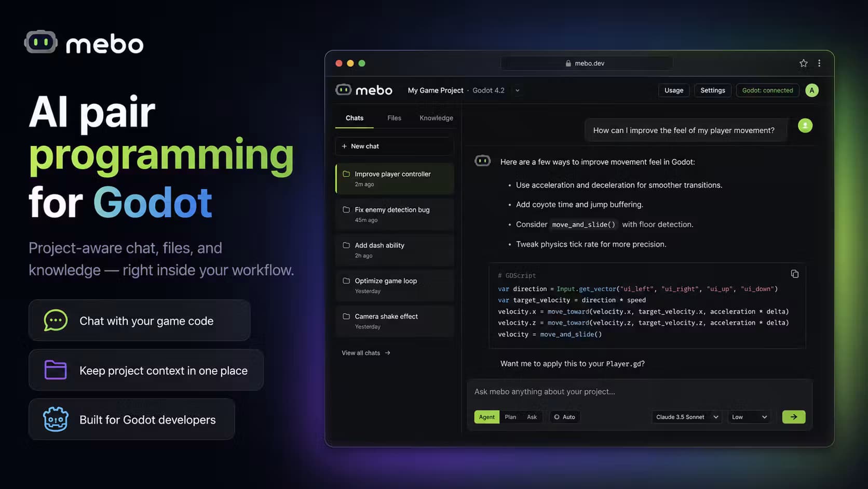Open the Usage page
Image resolution: width=868 pixels, height=489 pixels.
coord(674,90)
